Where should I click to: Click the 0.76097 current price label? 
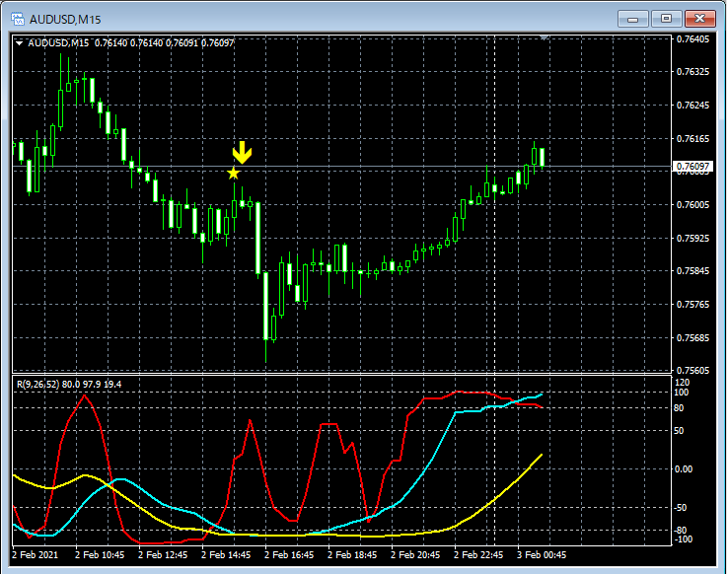(x=692, y=166)
